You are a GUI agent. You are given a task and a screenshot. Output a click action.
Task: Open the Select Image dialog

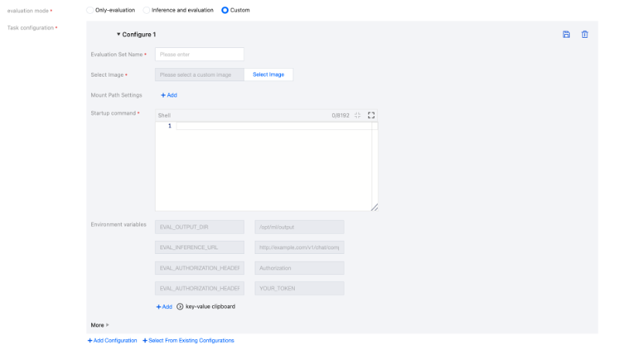tap(268, 75)
